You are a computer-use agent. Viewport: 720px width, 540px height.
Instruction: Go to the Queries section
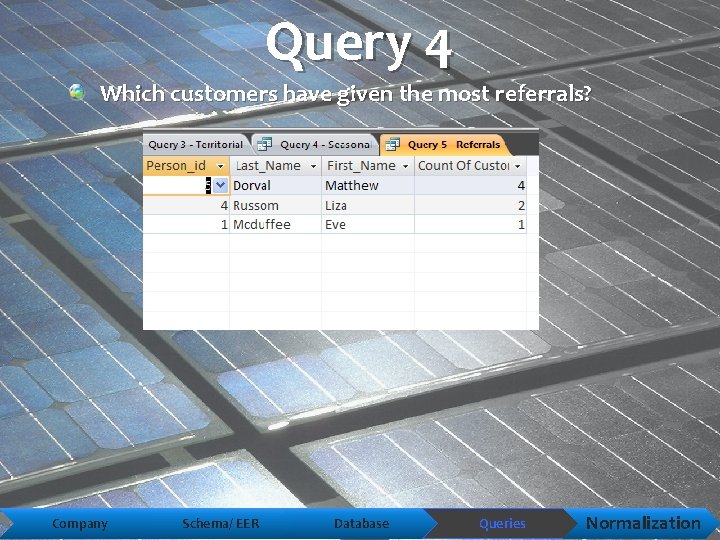point(502,523)
